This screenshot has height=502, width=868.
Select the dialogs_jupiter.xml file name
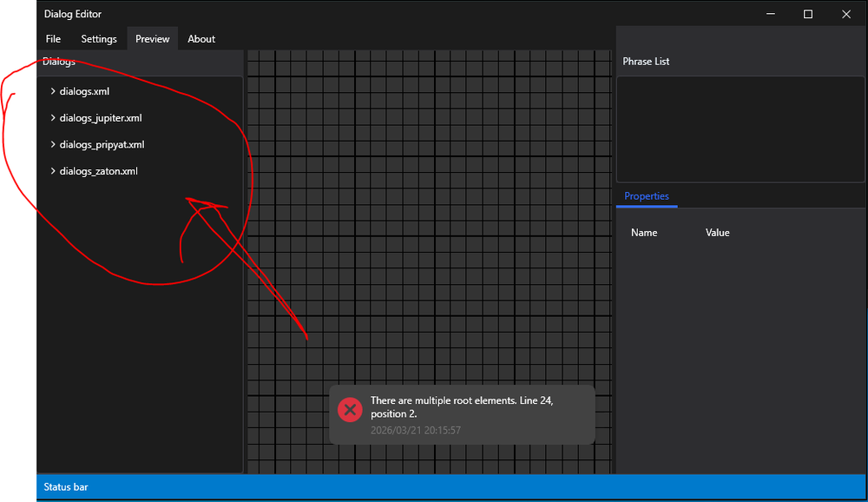point(101,118)
